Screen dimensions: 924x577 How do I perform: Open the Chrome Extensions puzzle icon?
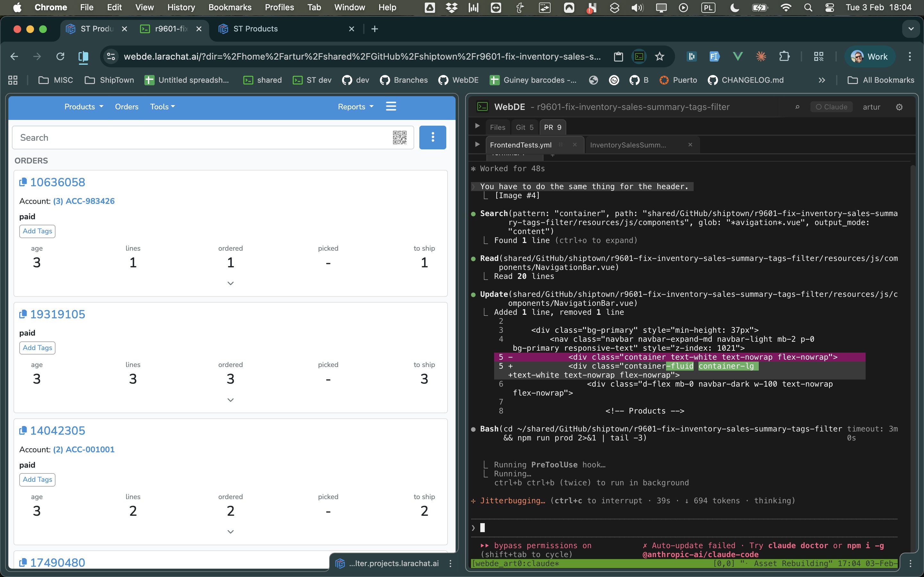[x=784, y=56]
